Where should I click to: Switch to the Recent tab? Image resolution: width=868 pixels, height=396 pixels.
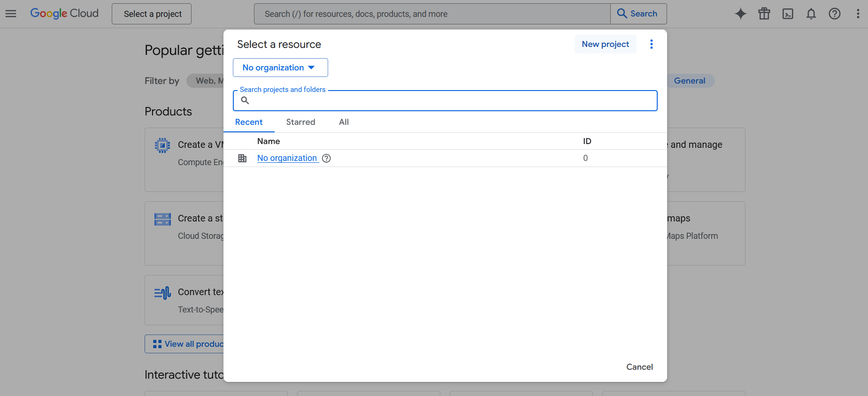point(249,122)
